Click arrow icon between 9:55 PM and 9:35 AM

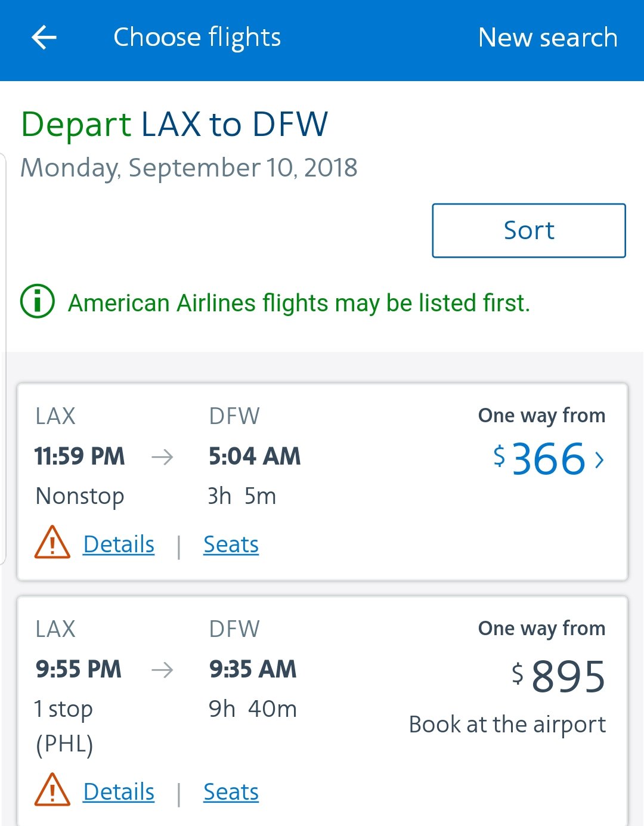(x=162, y=670)
